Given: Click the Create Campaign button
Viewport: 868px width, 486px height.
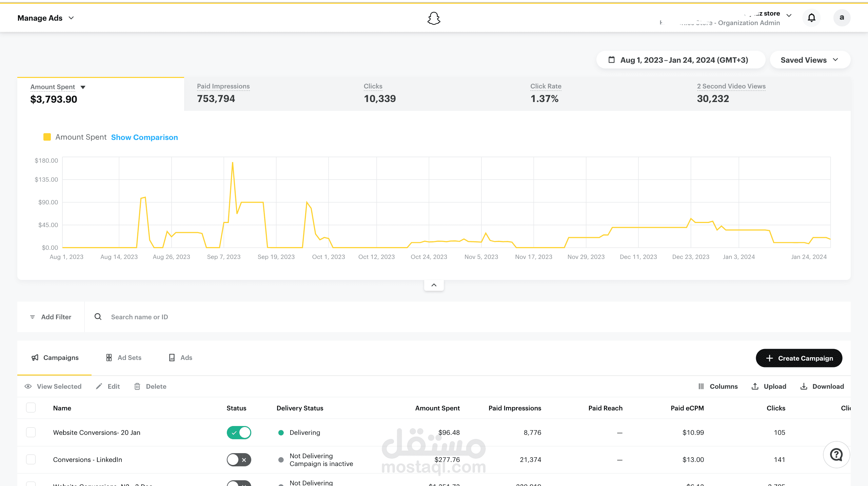Looking at the screenshot, I should click(x=798, y=358).
